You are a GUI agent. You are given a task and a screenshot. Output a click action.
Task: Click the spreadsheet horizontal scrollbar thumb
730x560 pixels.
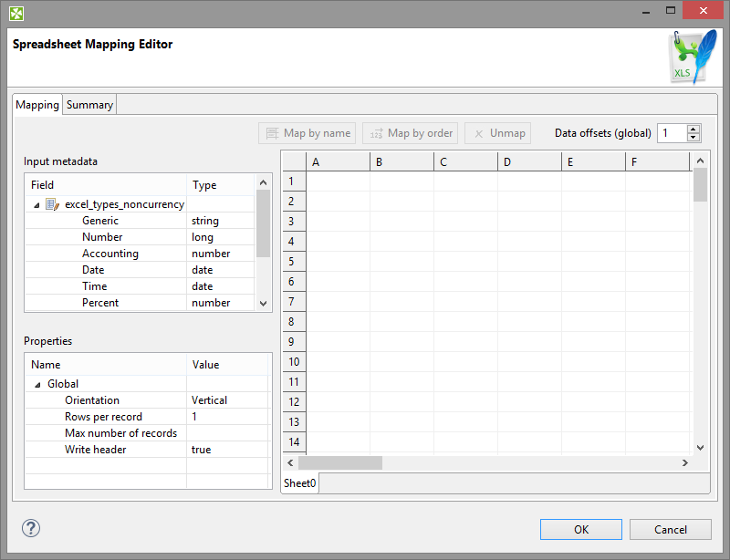point(340,463)
